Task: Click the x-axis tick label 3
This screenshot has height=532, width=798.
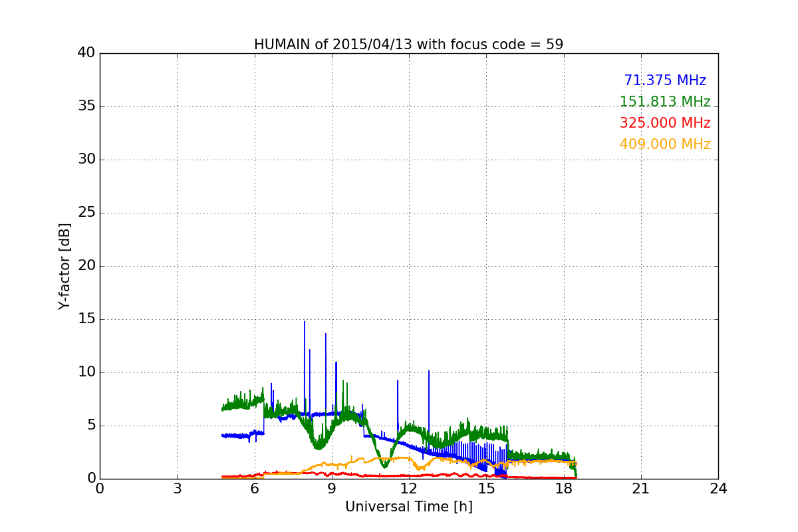Action: [x=177, y=488]
